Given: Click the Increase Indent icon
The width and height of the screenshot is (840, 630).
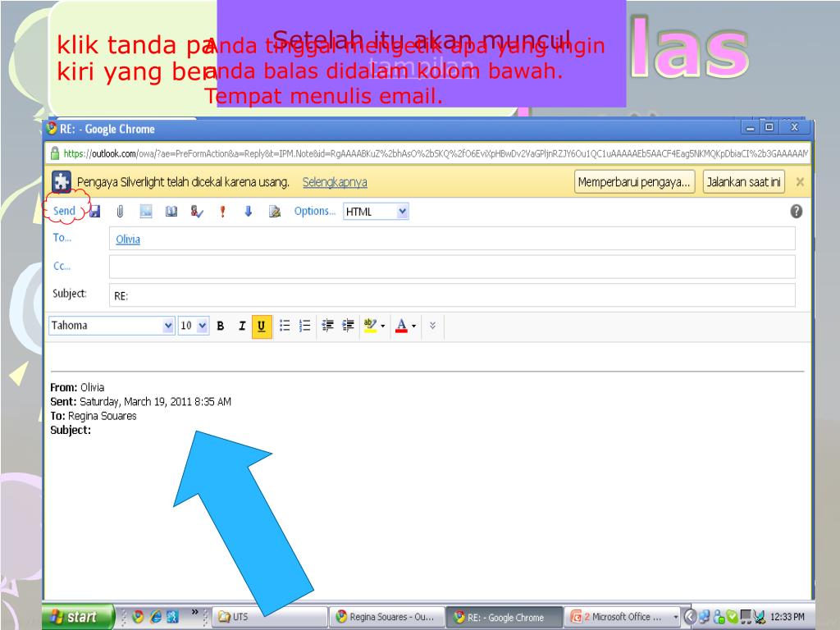Looking at the screenshot, I should pyautogui.click(x=348, y=326).
